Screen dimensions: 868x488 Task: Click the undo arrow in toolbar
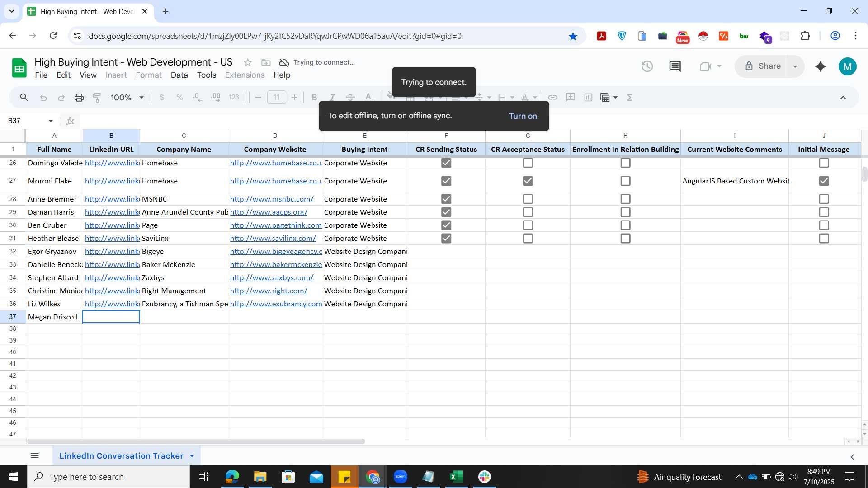[x=43, y=97]
